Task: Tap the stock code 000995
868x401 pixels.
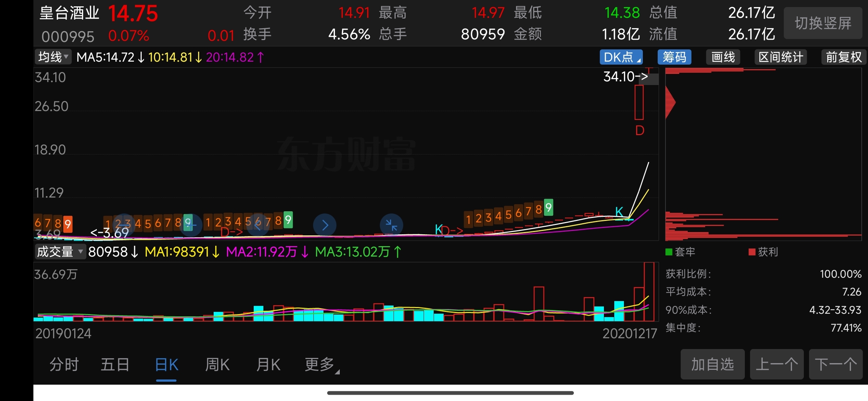Action: [x=68, y=36]
